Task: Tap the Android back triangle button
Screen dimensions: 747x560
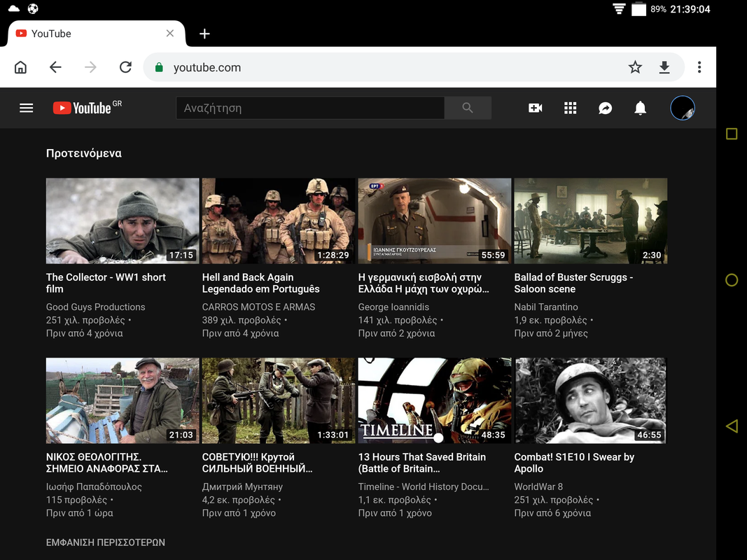Action: tap(732, 426)
